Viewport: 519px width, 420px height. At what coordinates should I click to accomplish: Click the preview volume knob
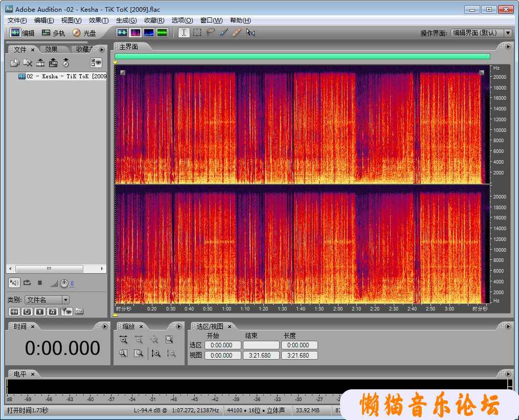point(64,283)
